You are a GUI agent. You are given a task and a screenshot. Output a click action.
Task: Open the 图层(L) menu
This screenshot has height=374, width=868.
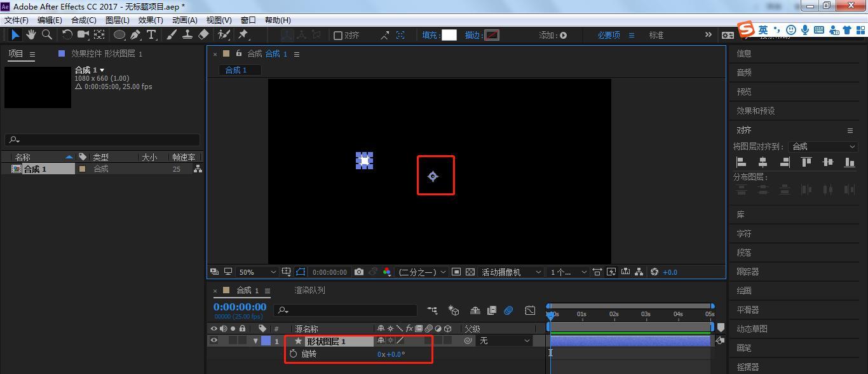[x=117, y=20]
